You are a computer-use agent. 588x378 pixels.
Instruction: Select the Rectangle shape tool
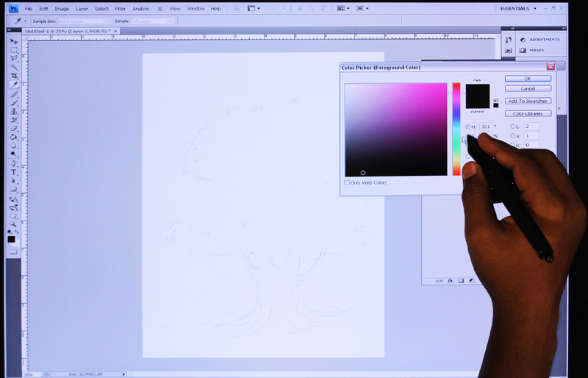pos(14,190)
